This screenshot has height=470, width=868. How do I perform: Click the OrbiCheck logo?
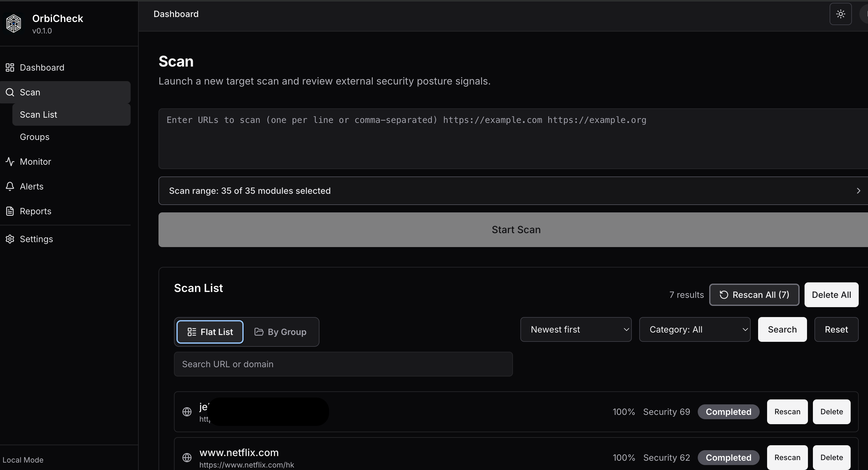13,23
